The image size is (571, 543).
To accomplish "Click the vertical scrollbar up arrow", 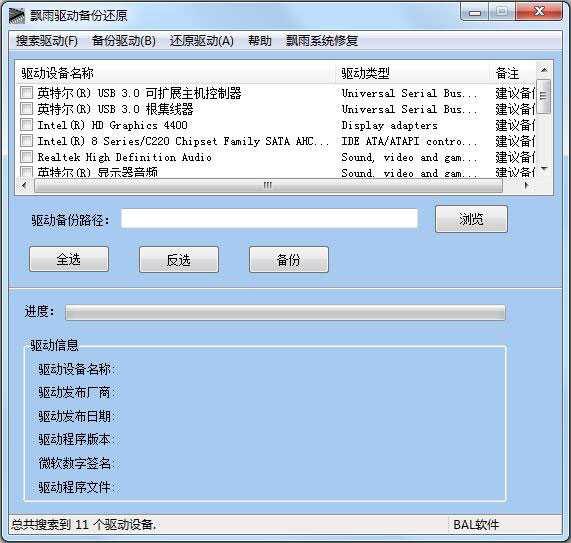I will point(544,70).
